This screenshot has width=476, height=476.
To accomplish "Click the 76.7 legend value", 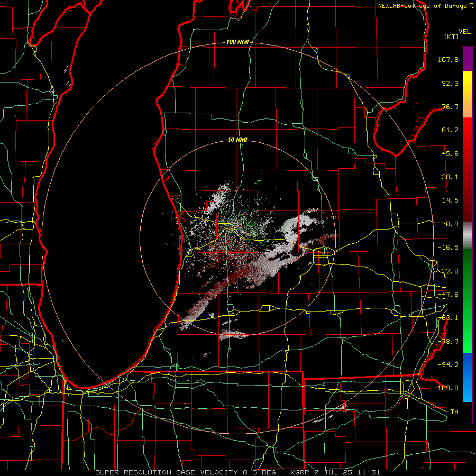I will 450,106.
